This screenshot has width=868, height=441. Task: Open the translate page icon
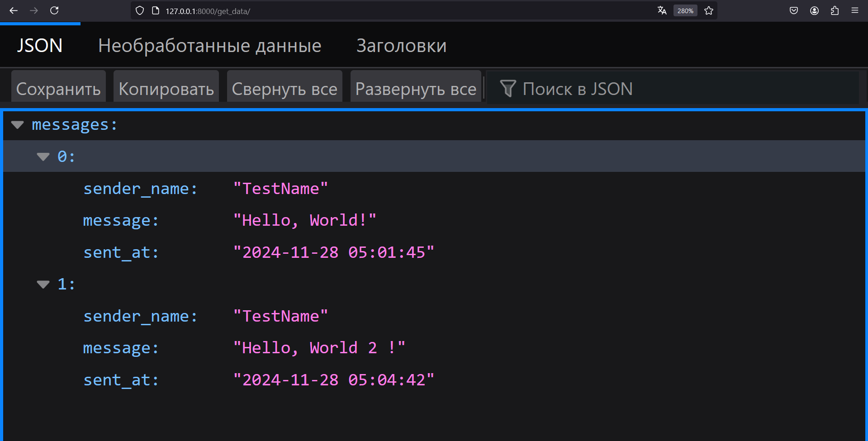point(662,10)
